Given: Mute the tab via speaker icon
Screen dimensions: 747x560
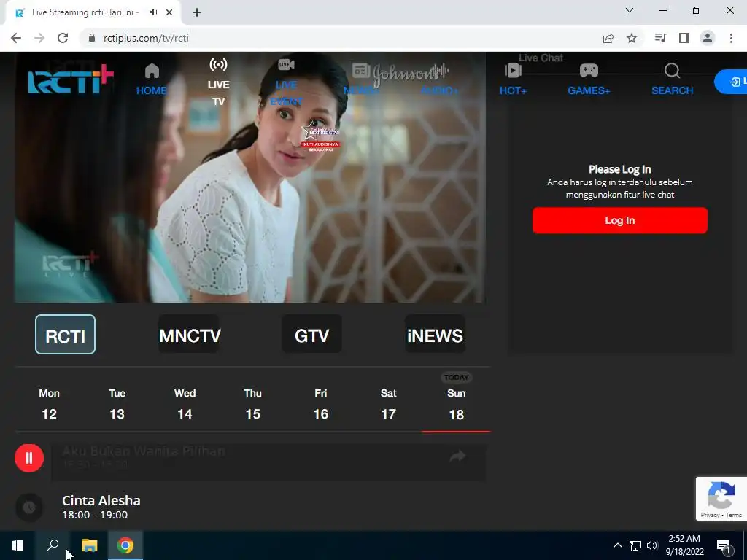Looking at the screenshot, I should point(153,12).
